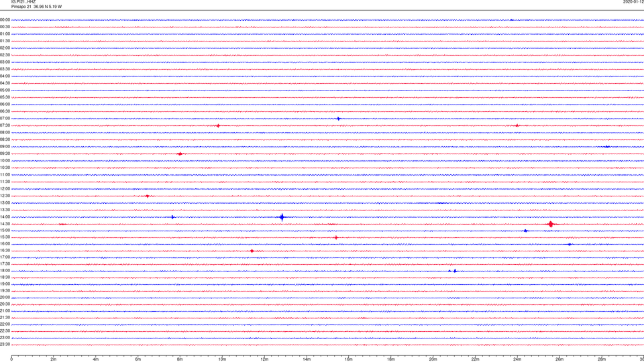Click the 00:00 time label
The width and height of the screenshot is (644, 362).
5,19
